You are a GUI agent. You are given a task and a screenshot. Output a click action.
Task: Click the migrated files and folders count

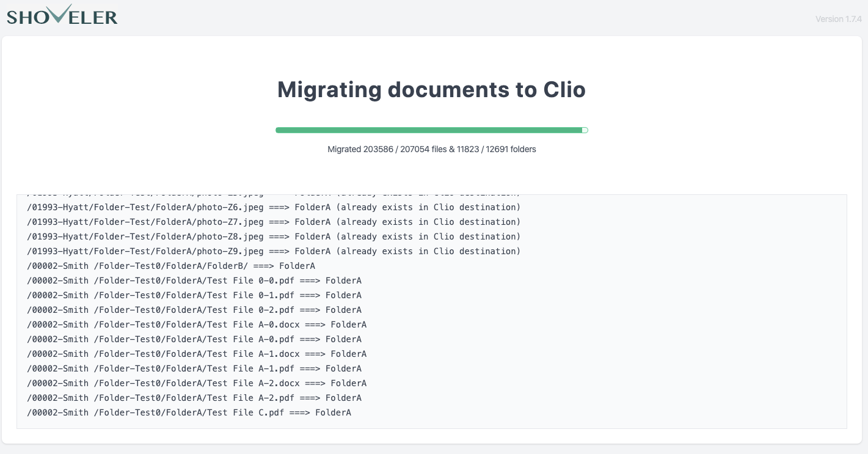pyautogui.click(x=432, y=149)
